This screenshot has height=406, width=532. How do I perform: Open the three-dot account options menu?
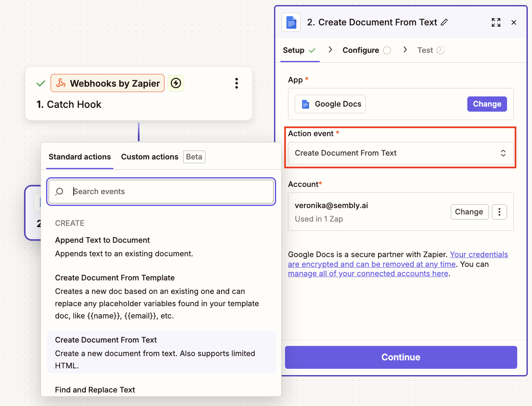(x=499, y=212)
